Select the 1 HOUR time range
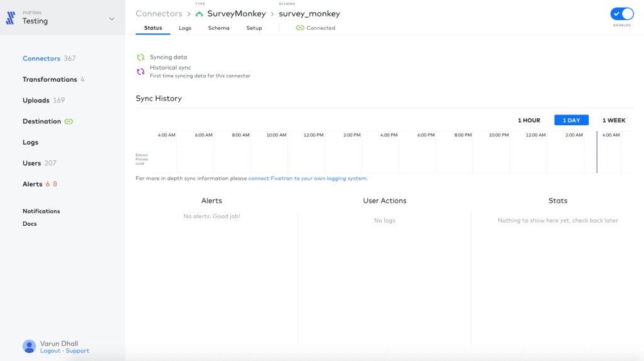The height and width of the screenshot is (361, 644). click(x=529, y=120)
